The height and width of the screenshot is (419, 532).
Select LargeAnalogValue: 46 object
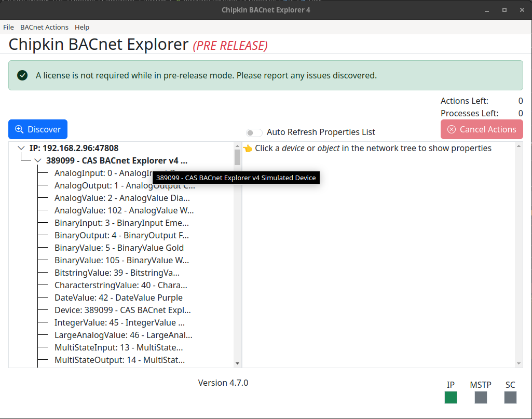click(124, 335)
